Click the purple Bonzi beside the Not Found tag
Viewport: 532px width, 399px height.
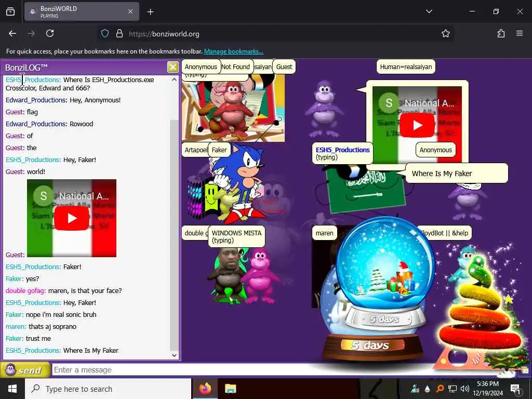click(x=323, y=108)
